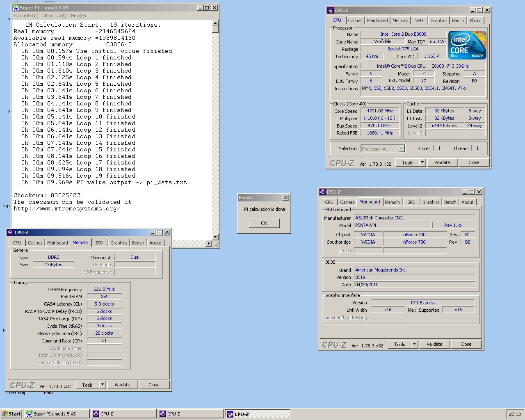
Task: Select the SPD tab in the Memory window
Action: tap(99, 243)
